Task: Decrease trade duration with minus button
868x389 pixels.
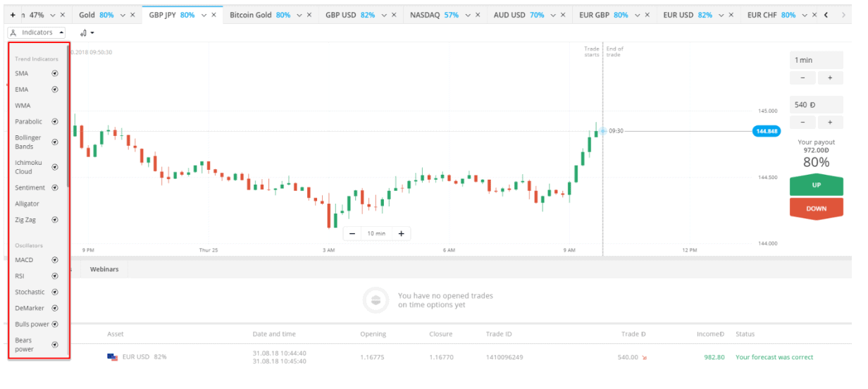Action: 802,78
